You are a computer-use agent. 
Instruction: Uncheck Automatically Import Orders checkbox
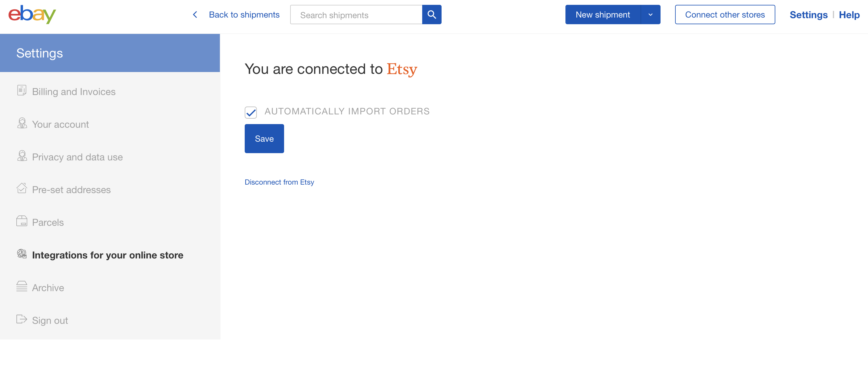point(251,113)
